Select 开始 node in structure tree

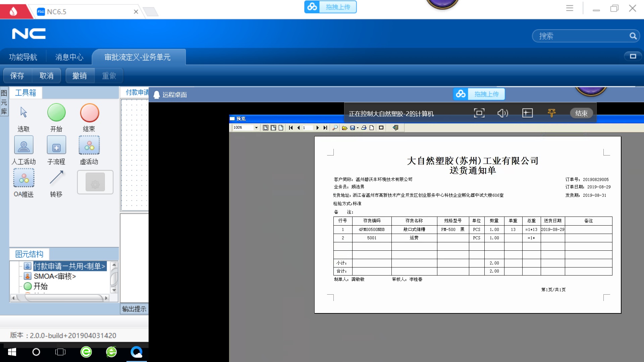pyautogui.click(x=41, y=286)
